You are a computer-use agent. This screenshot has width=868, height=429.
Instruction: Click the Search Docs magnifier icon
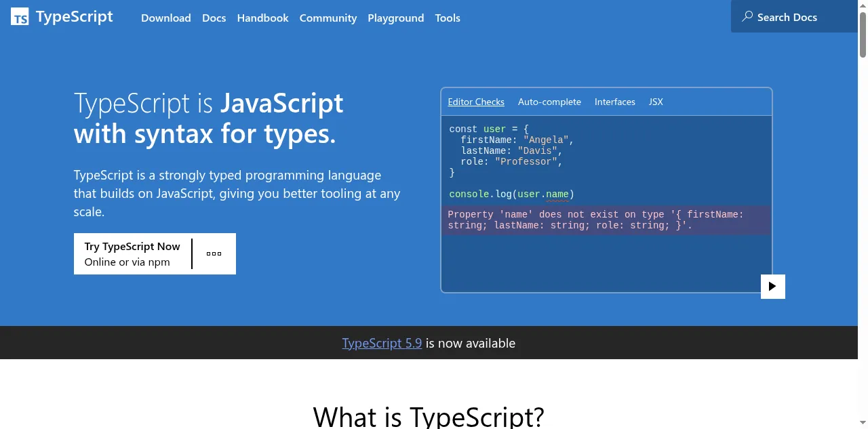tap(747, 16)
